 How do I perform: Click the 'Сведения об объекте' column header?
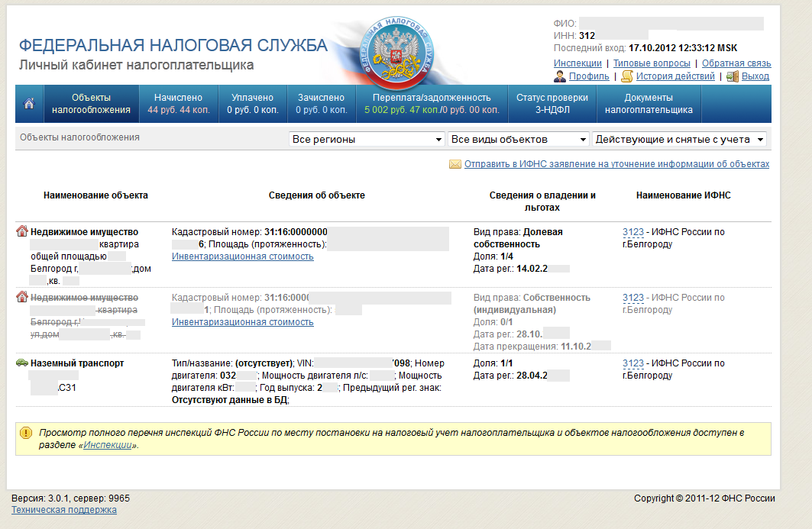(x=317, y=195)
